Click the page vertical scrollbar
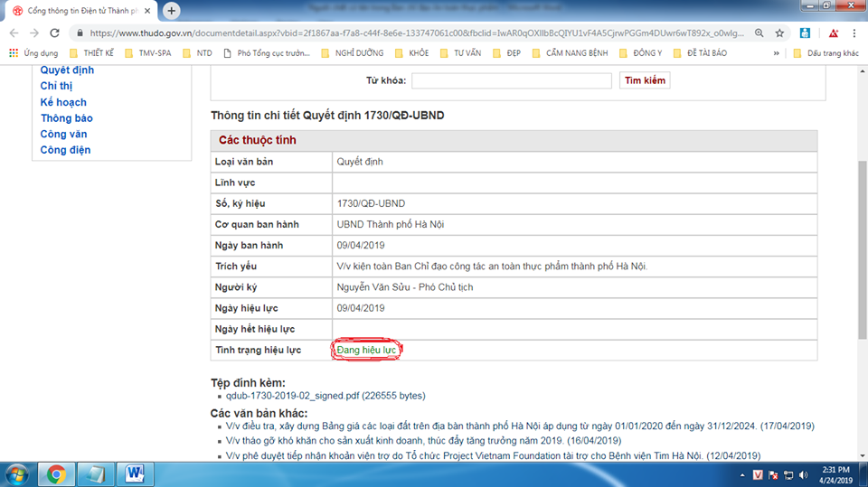This screenshot has width=868, height=487. [863, 249]
